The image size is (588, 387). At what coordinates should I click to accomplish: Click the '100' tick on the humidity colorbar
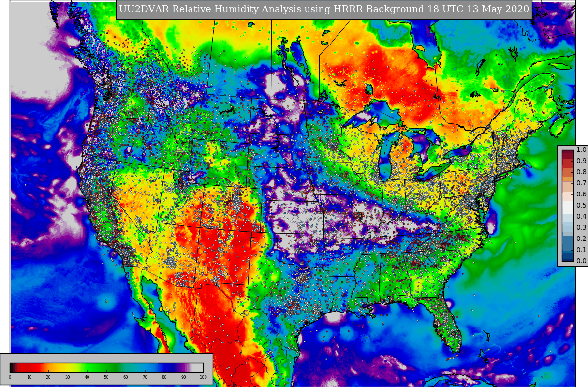pyautogui.click(x=203, y=377)
